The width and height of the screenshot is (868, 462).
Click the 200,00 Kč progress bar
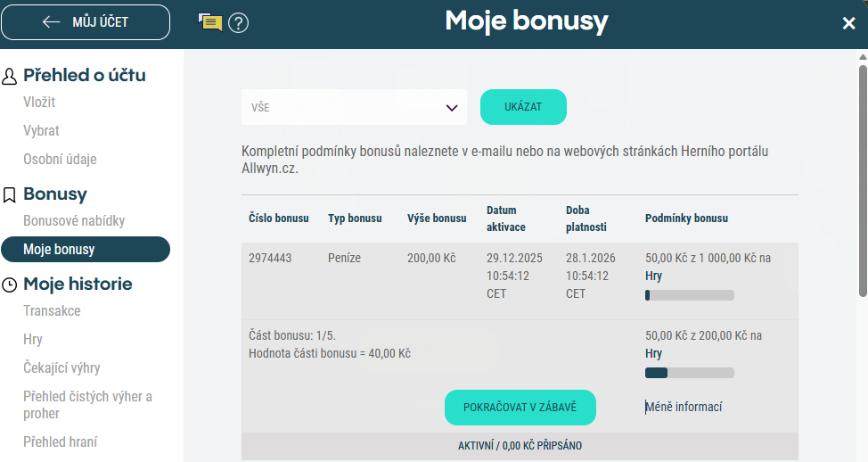(x=689, y=373)
